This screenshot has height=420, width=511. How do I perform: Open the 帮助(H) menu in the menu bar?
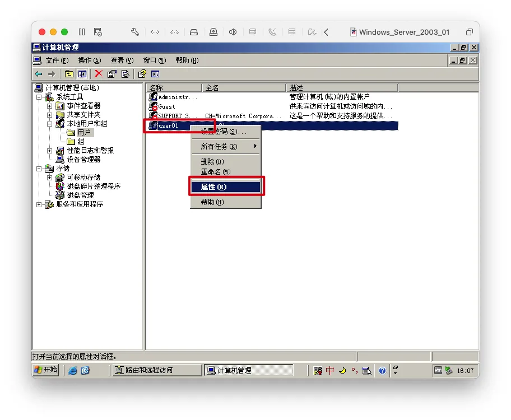187,60
